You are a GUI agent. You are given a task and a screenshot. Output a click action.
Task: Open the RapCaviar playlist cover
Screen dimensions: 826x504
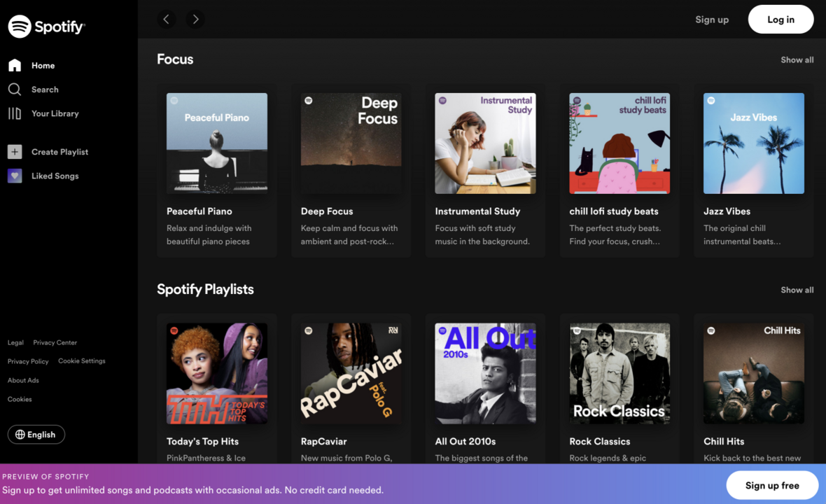(x=351, y=373)
